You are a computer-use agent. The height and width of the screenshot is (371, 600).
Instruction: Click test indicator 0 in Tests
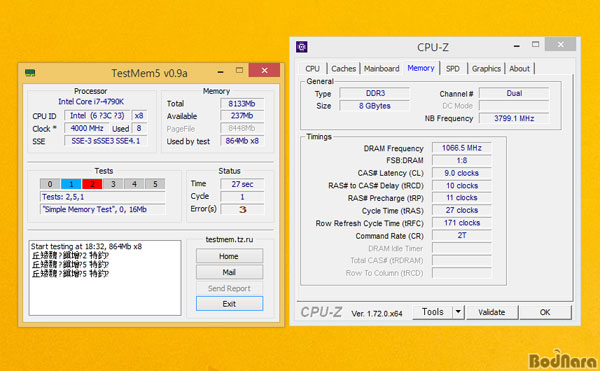(x=50, y=184)
